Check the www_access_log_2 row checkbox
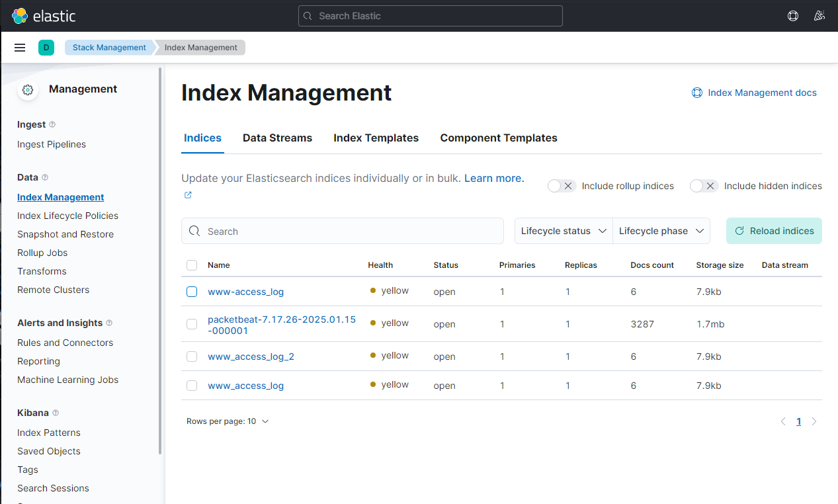 [x=192, y=357]
